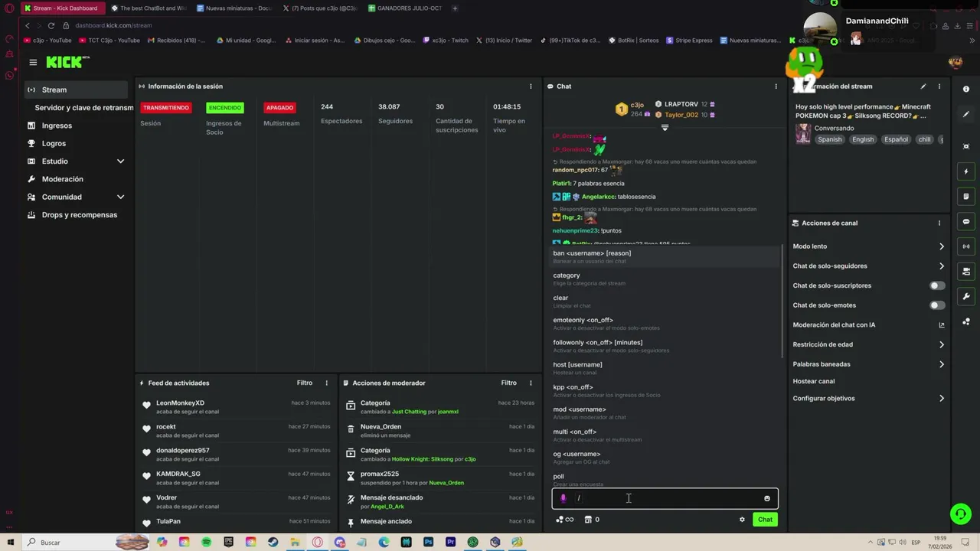Click the chill stream tag
This screenshot has width=980, height=551.
coord(924,139)
